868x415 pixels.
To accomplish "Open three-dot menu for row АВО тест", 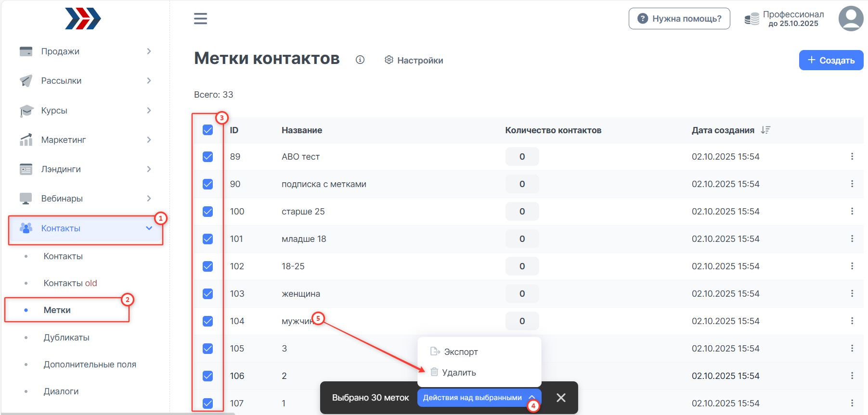I will [852, 156].
